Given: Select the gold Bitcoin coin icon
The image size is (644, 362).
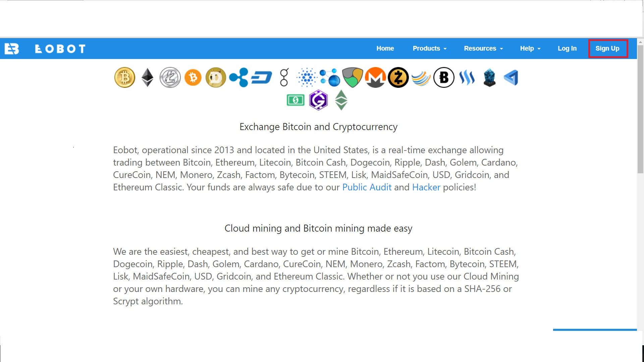Looking at the screenshot, I should click(x=125, y=77).
